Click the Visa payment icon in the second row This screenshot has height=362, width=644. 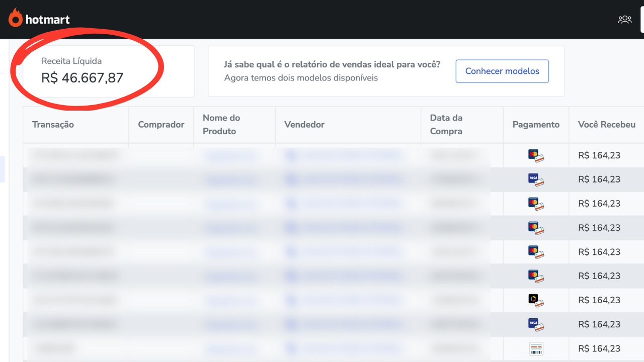click(x=536, y=179)
